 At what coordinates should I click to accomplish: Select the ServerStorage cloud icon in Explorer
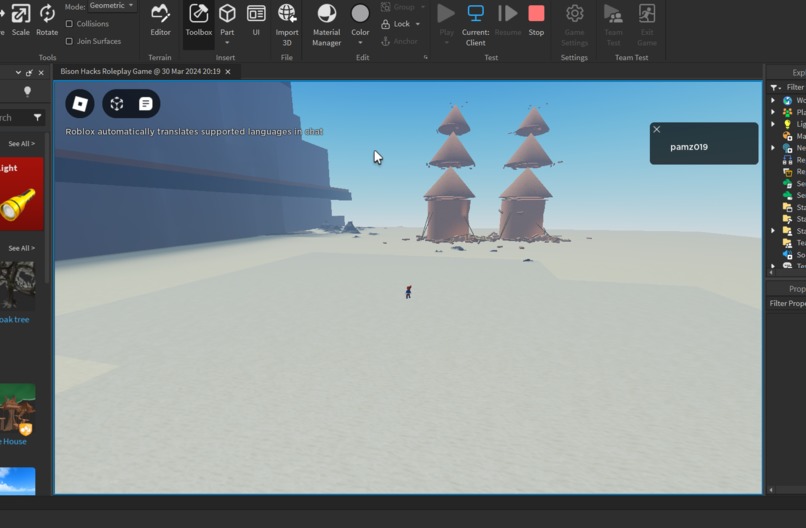point(787,195)
